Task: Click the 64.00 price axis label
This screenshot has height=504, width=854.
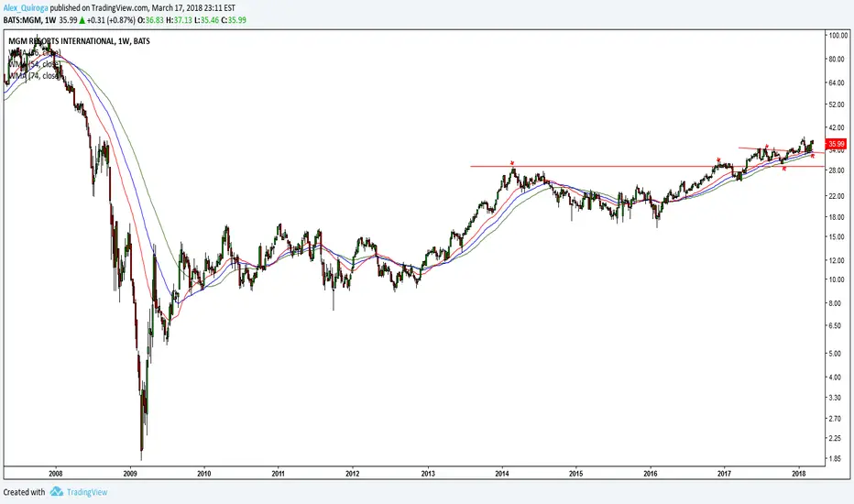Action: point(836,82)
